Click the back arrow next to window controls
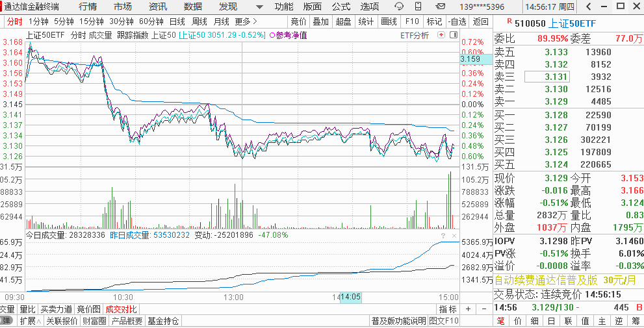Screen dimensions: 644x328 [x=589, y=6]
